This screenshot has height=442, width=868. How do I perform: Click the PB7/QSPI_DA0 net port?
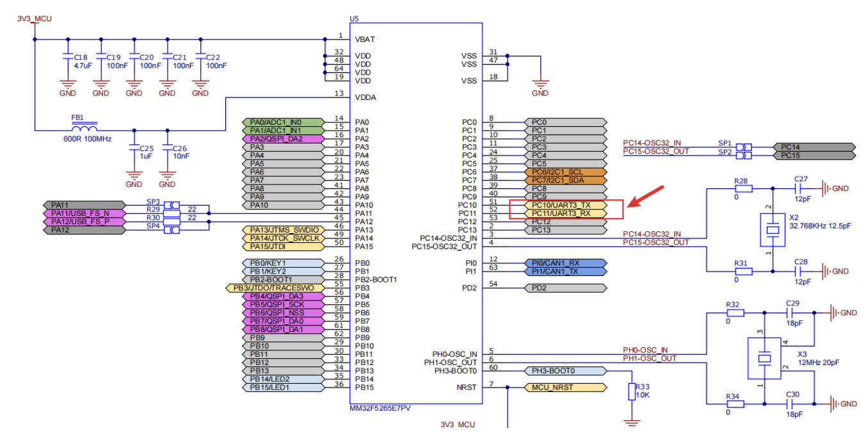click(284, 321)
